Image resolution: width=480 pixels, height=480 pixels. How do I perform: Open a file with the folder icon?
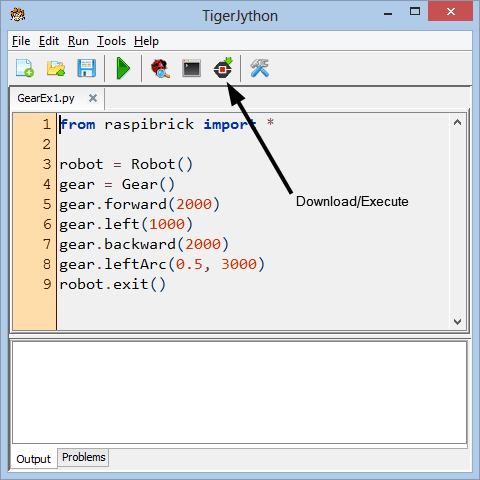pyautogui.click(x=56, y=68)
